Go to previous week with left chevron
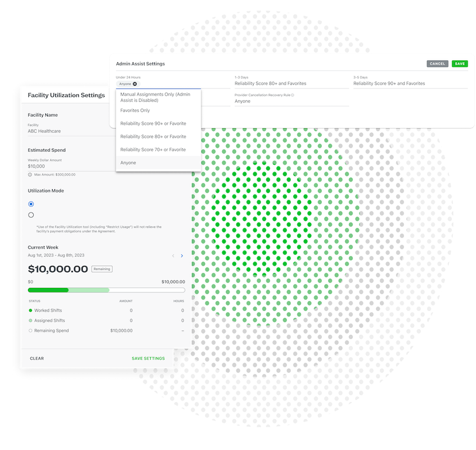This screenshot has height=450, width=476. 173,256
